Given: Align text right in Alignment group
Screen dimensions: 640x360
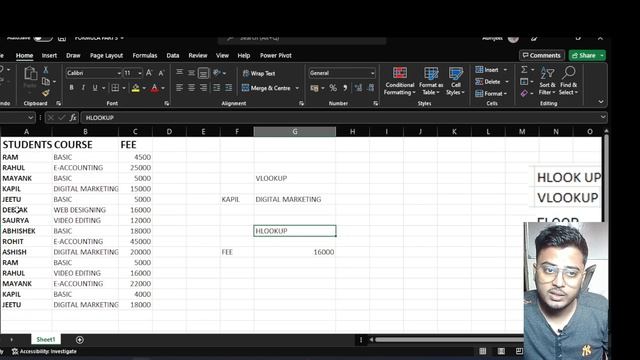Looking at the screenshot, I should click(203, 88).
